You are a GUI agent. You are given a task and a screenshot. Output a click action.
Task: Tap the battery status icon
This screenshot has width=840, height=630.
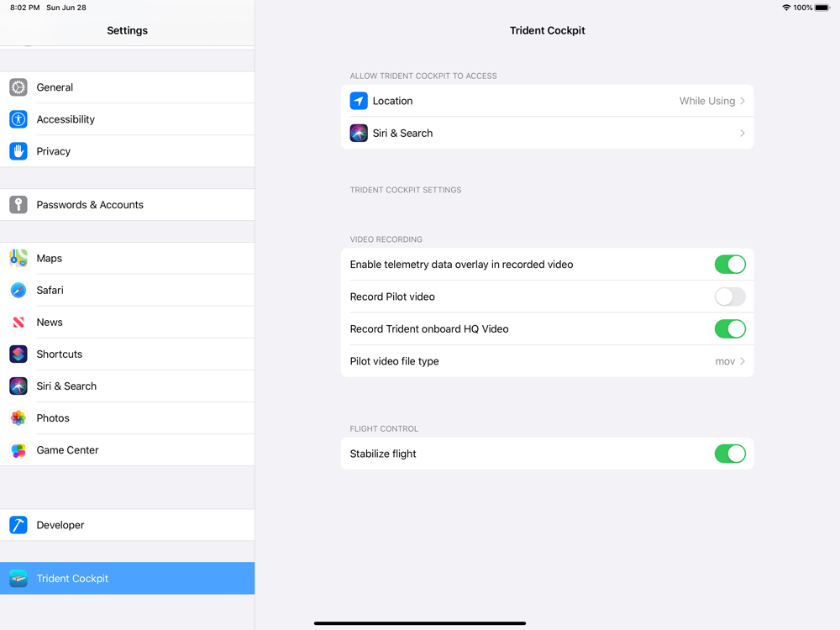coord(822,8)
